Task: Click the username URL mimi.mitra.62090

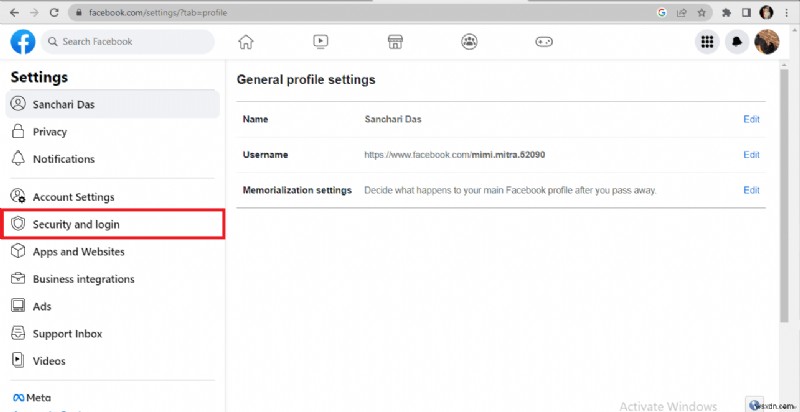Action: [x=454, y=154]
